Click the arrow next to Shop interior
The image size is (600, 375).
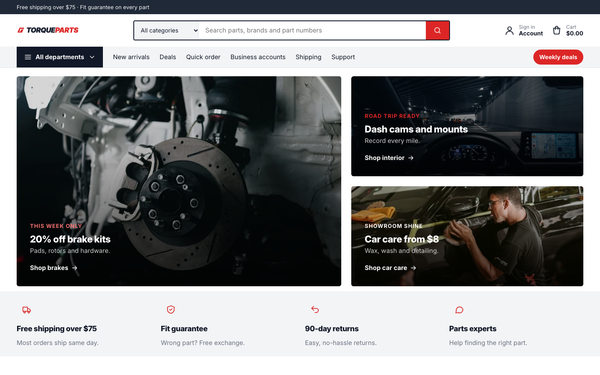pos(411,158)
